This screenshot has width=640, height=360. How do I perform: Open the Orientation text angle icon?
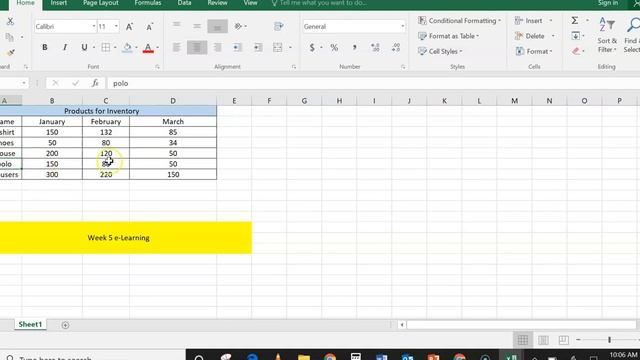[239, 26]
